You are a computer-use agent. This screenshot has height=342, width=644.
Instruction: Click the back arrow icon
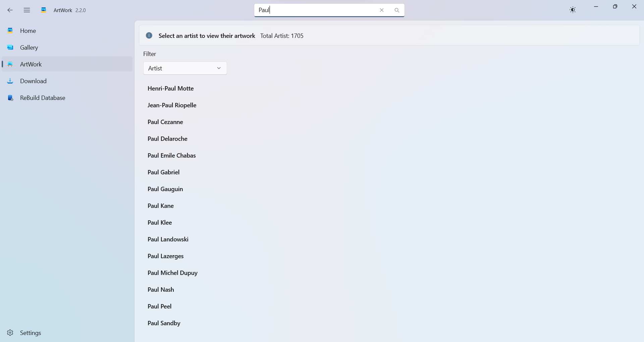point(10,10)
